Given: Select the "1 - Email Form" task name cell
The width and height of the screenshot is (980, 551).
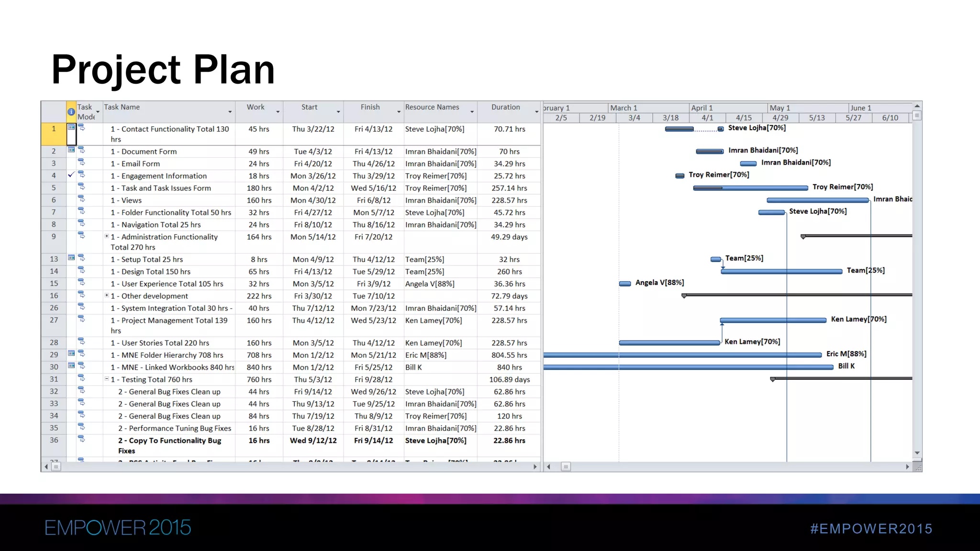Looking at the screenshot, I should pyautogui.click(x=169, y=164).
